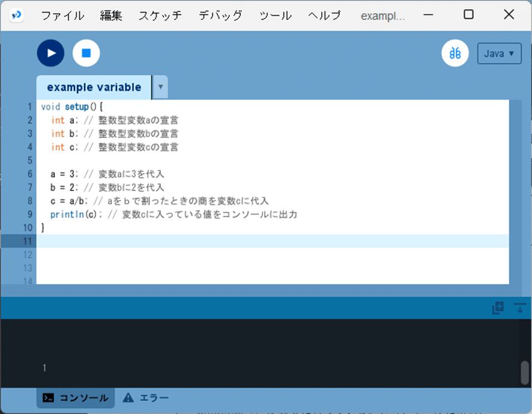
Task: Click the Processing app logo icon
Action: [x=16, y=15]
